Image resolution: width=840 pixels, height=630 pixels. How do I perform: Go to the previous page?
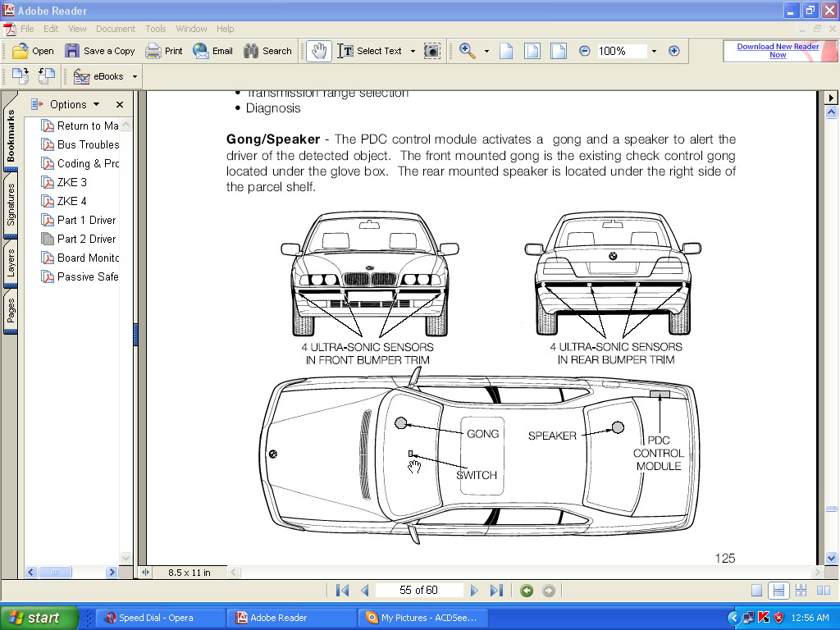click(x=365, y=591)
